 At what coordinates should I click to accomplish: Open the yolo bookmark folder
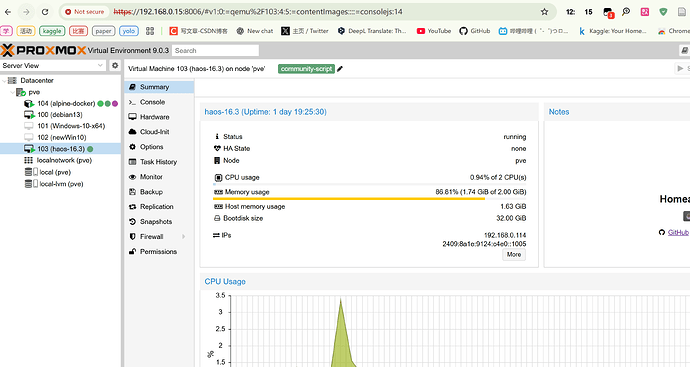point(128,31)
